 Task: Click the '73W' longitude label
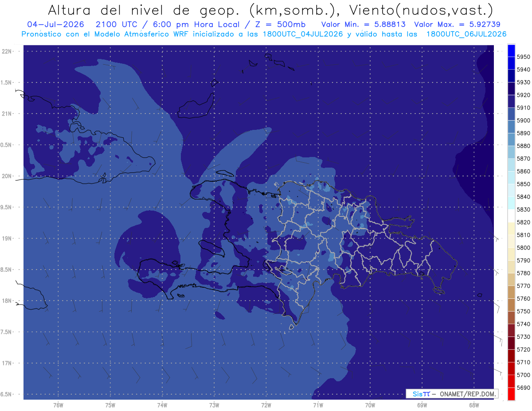214,405
